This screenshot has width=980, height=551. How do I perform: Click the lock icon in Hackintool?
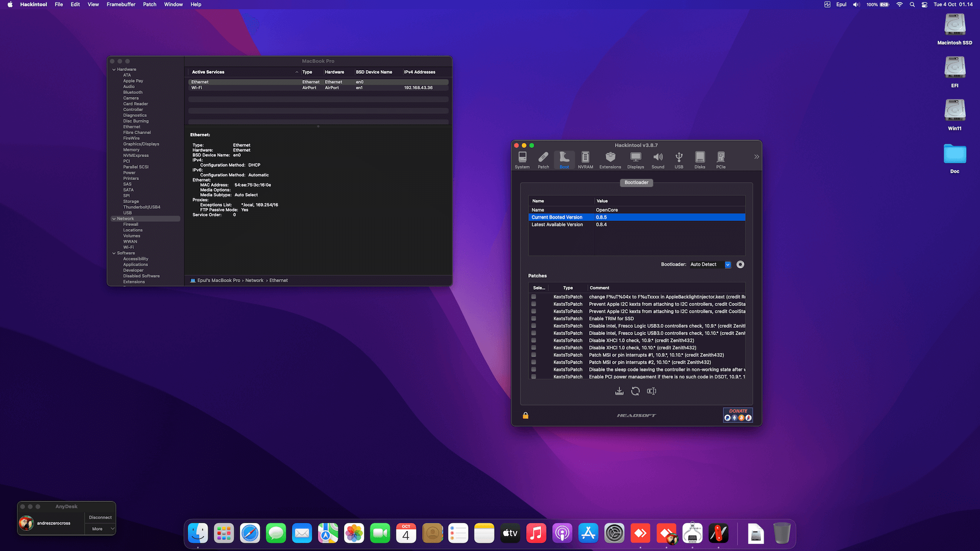[x=525, y=415]
